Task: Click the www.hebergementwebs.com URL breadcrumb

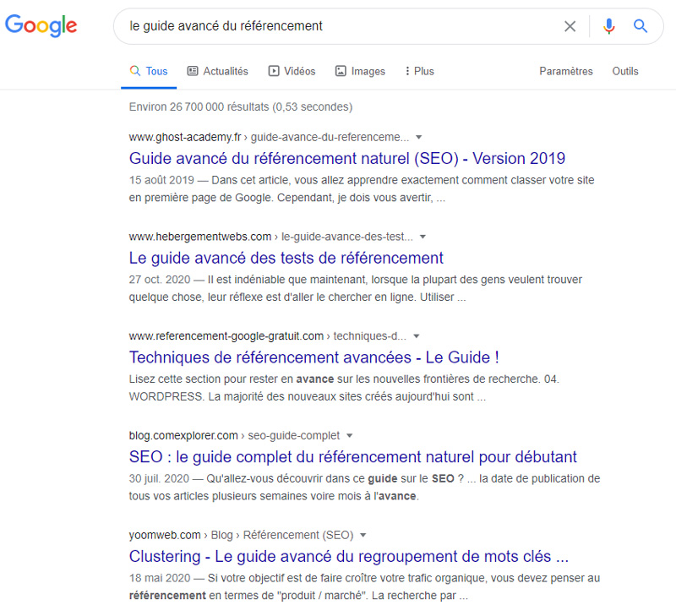Action: point(270,237)
